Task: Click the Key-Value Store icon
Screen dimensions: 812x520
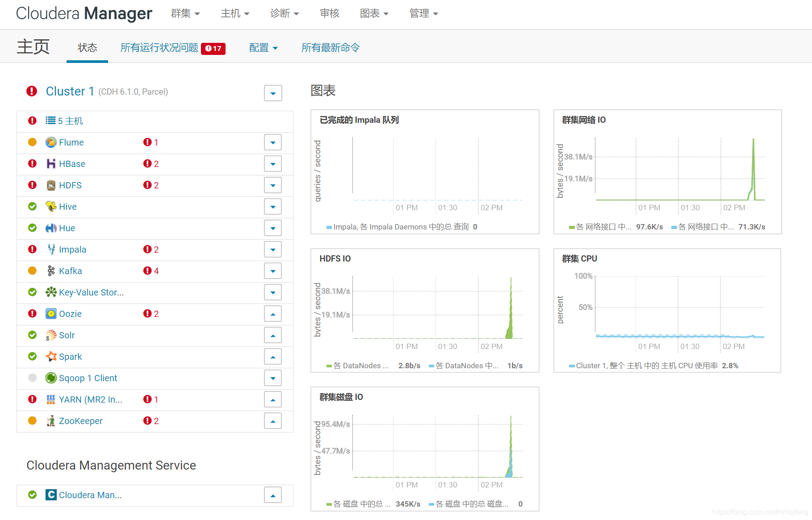Action: (x=51, y=292)
